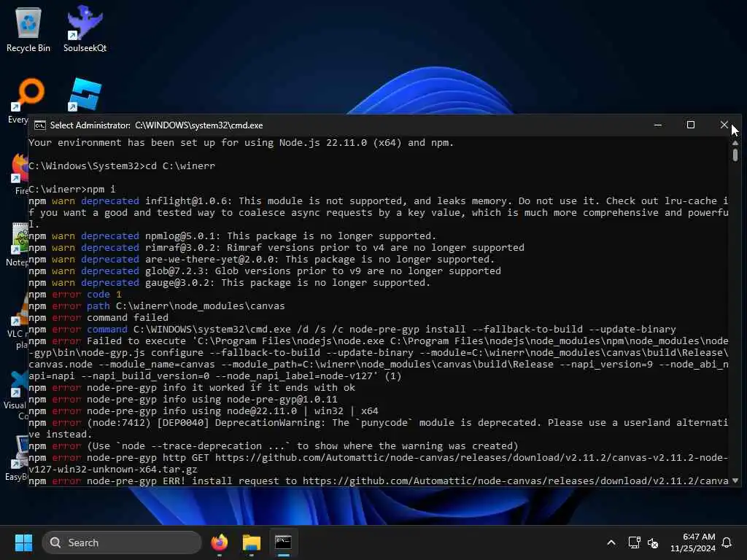The height and width of the screenshot is (560, 747).
Task: Click the cmd.exe title bar icon
Action: (39, 125)
